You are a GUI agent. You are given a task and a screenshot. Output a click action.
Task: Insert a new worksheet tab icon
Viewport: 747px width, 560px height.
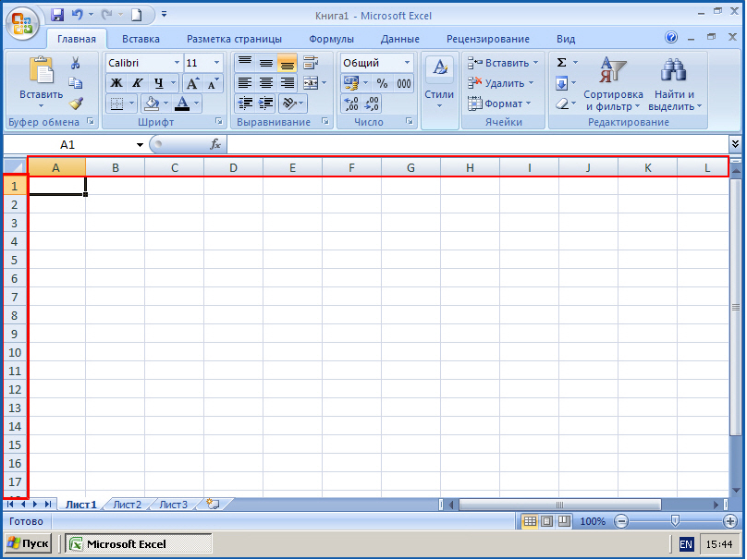213,504
